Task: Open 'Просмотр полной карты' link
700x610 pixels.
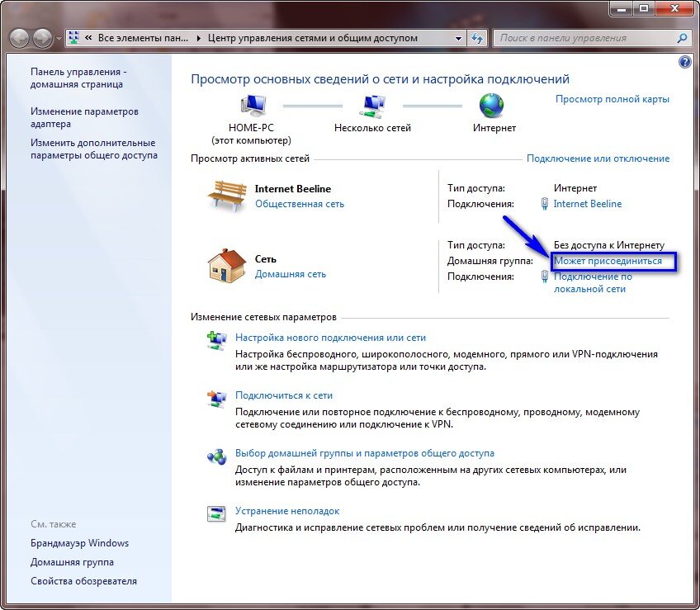Action: [x=612, y=99]
